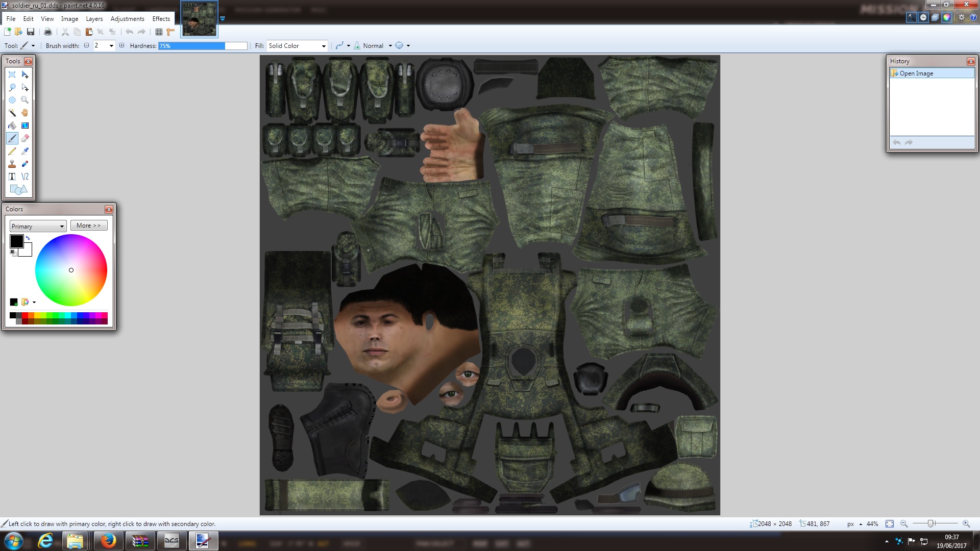Select the Magic Wand tool
Image resolution: width=980 pixels, height=551 pixels.
click(x=12, y=113)
